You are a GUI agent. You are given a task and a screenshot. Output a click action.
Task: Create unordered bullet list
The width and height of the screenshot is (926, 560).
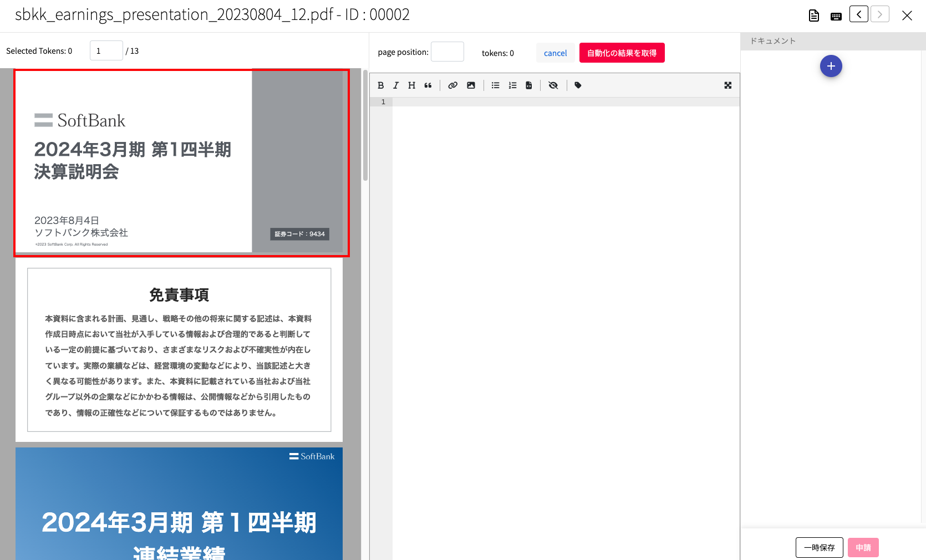point(496,85)
